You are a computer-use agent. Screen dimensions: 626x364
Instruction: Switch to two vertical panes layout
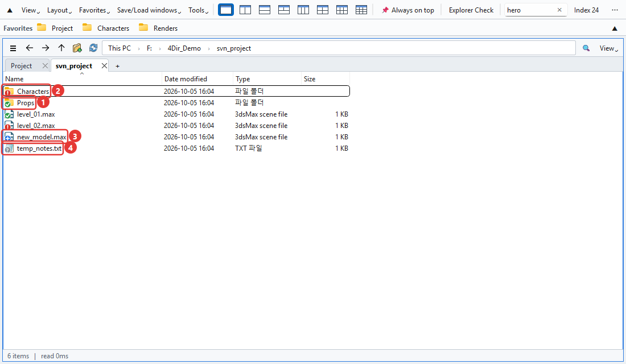point(245,10)
